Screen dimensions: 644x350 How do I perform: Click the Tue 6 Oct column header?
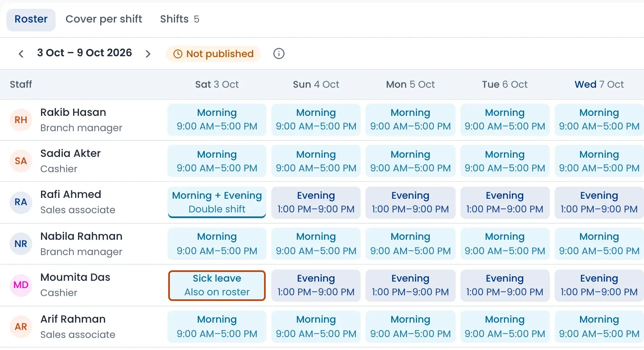click(505, 84)
